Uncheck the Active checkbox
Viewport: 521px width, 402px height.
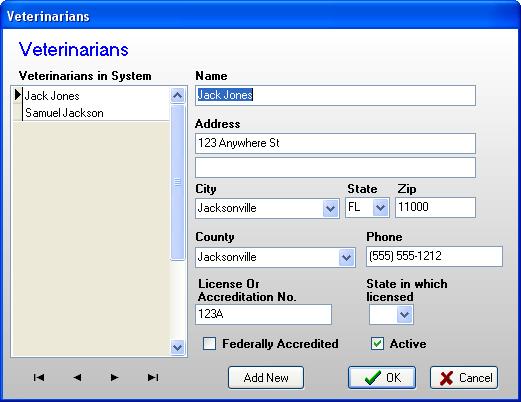[377, 344]
